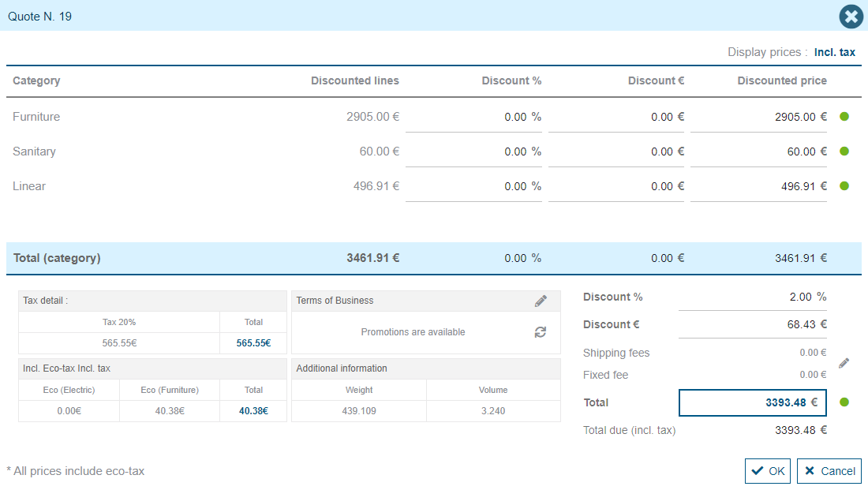
Task: Edit the Furniture discounted price field
Action: 758,117
